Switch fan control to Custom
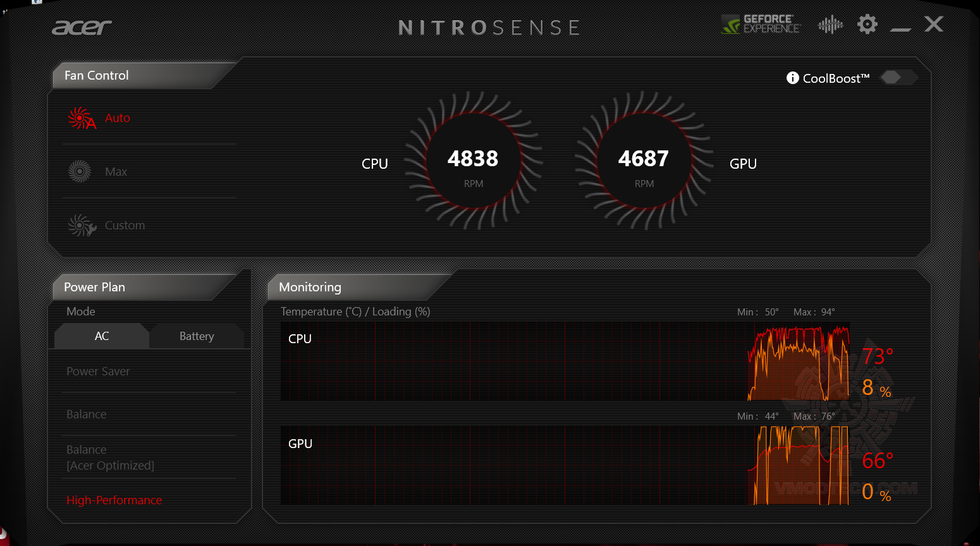This screenshot has width=980, height=546. tap(125, 226)
